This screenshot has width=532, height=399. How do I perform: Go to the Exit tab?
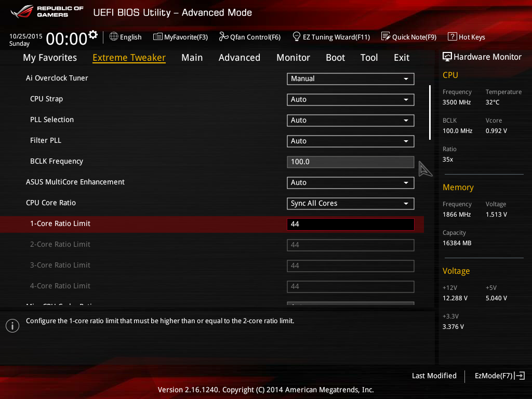pyautogui.click(x=402, y=58)
